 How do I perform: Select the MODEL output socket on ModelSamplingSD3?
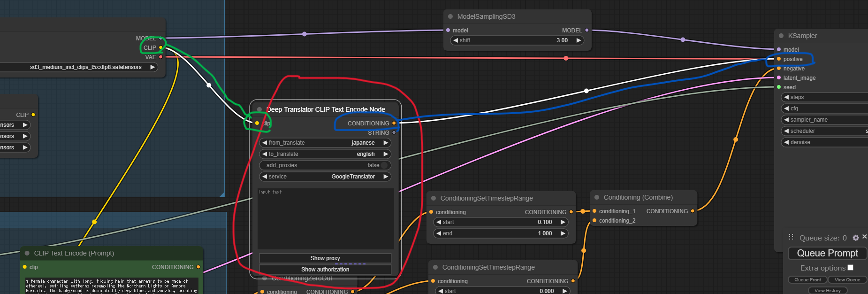pos(587,30)
